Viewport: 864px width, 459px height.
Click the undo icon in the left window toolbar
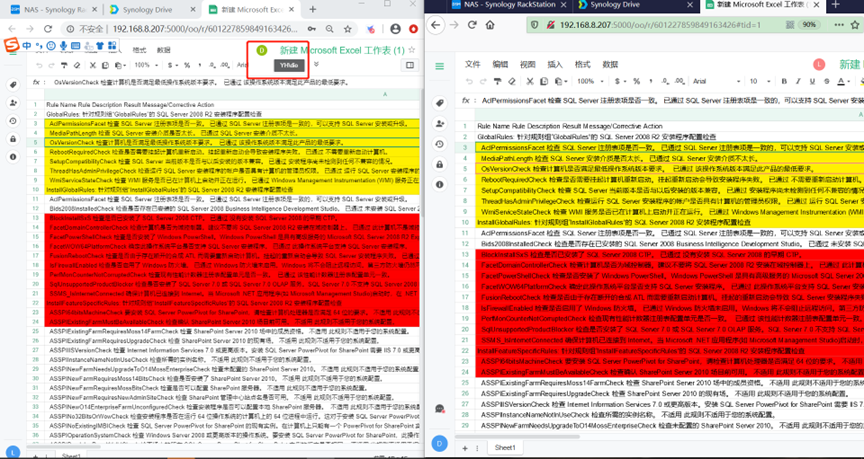[37, 65]
